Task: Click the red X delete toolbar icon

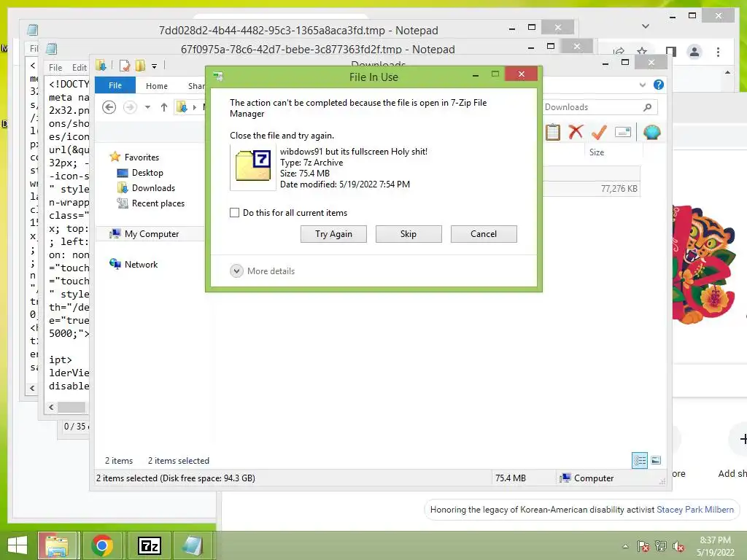Action: (x=576, y=132)
